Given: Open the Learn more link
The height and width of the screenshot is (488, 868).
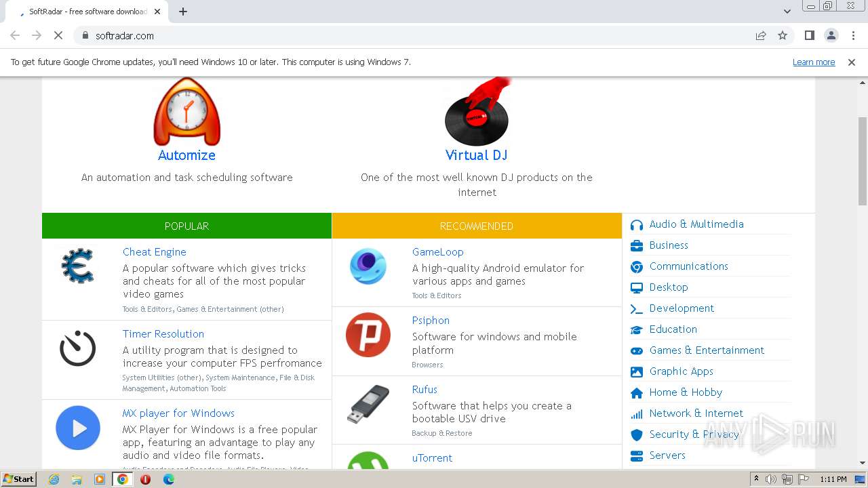Looking at the screenshot, I should (x=814, y=62).
